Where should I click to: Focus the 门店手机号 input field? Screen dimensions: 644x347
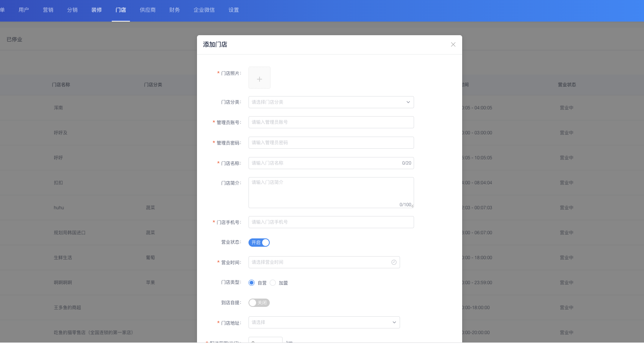pyautogui.click(x=331, y=222)
